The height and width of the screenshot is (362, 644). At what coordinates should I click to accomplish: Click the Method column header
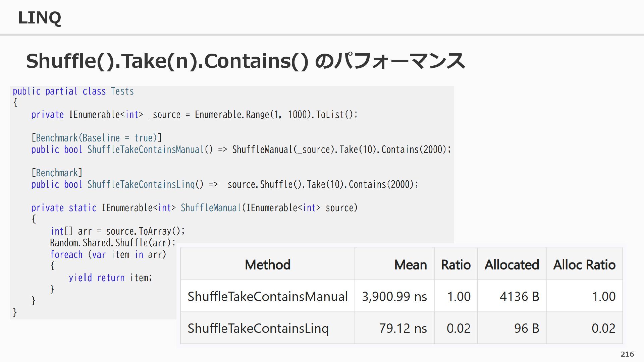point(267,265)
